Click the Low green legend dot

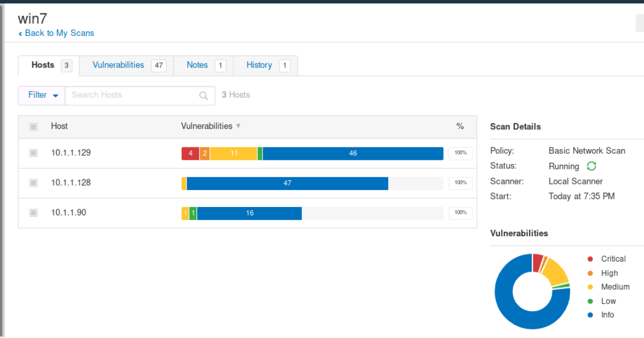click(x=590, y=301)
